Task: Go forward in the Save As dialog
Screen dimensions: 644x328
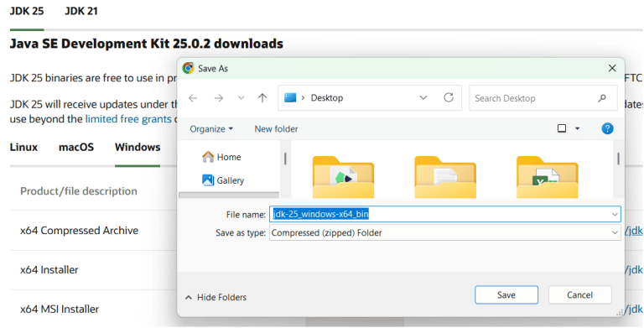Action: 219,98
